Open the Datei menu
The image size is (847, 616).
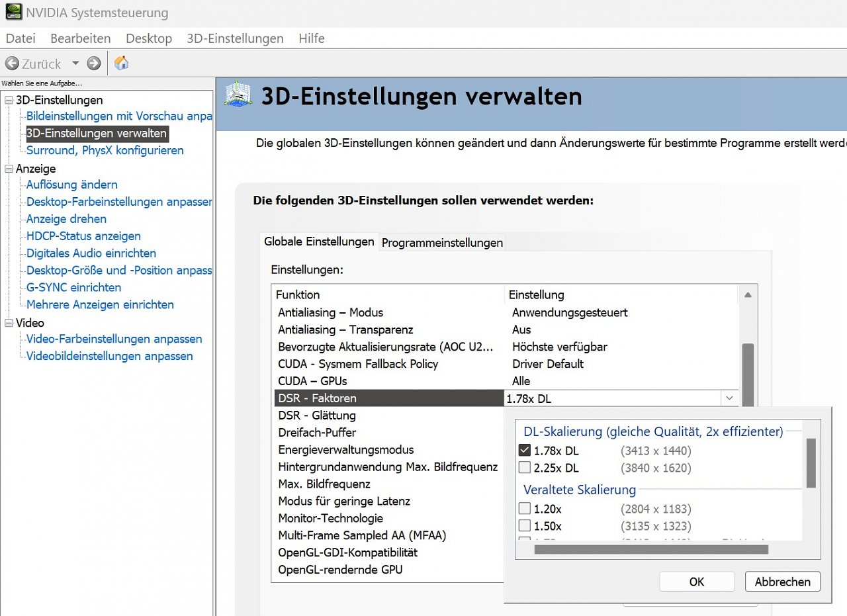click(21, 38)
